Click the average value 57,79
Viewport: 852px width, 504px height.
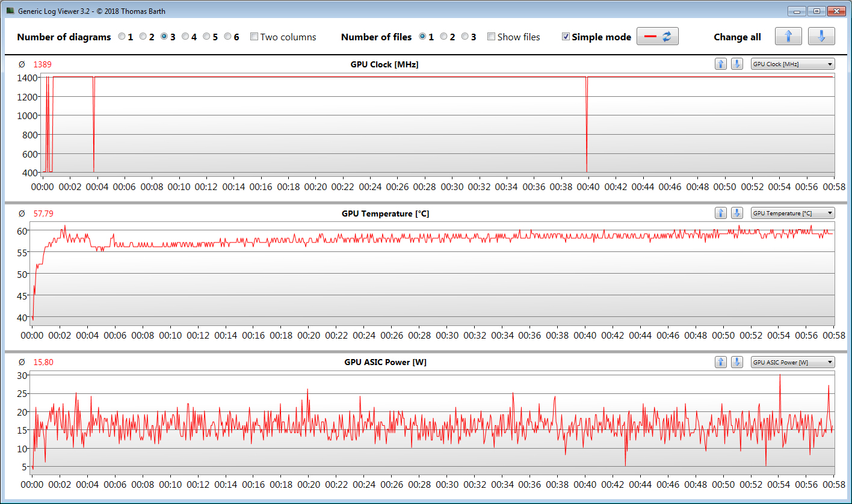pos(43,214)
